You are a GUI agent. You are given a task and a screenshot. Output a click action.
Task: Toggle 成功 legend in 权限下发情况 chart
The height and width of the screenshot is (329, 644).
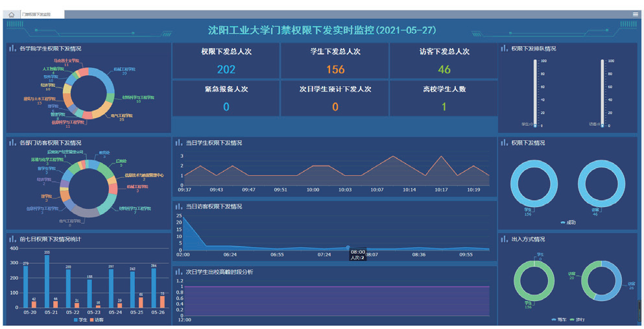[x=568, y=223]
